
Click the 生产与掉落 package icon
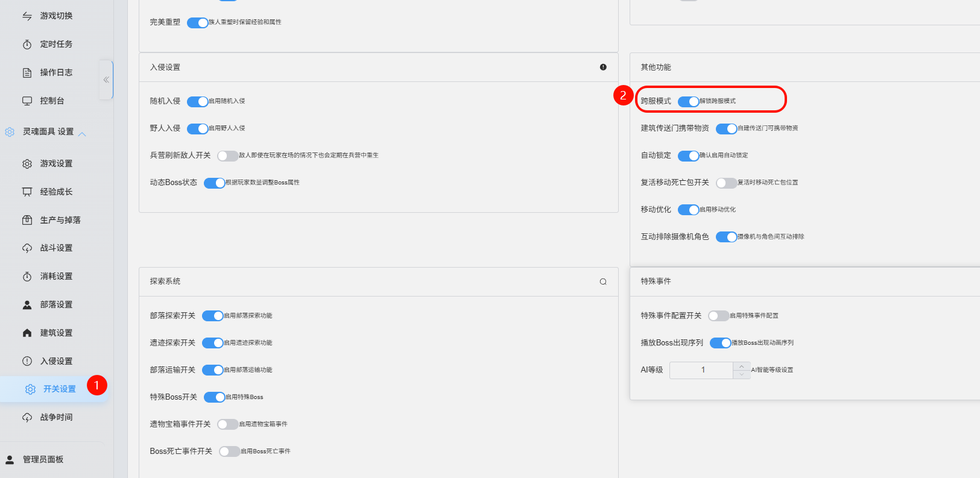(27, 220)
